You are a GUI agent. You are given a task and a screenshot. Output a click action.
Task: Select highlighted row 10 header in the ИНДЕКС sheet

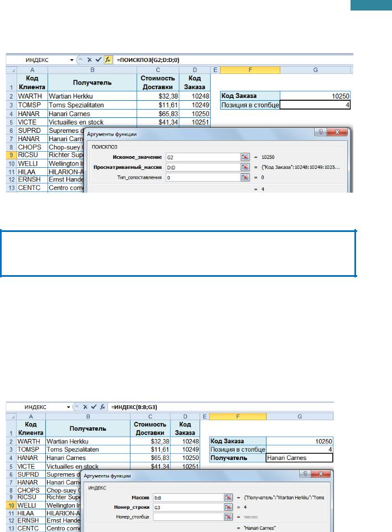(11, 505)
